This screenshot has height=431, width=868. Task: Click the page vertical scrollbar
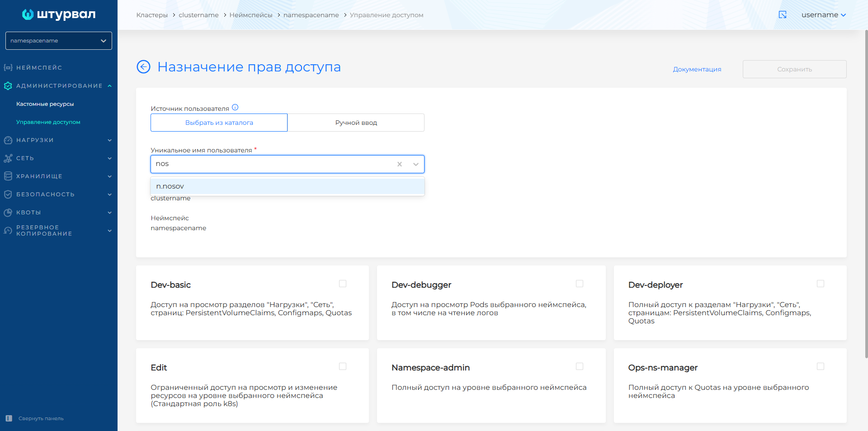[866, 194]
